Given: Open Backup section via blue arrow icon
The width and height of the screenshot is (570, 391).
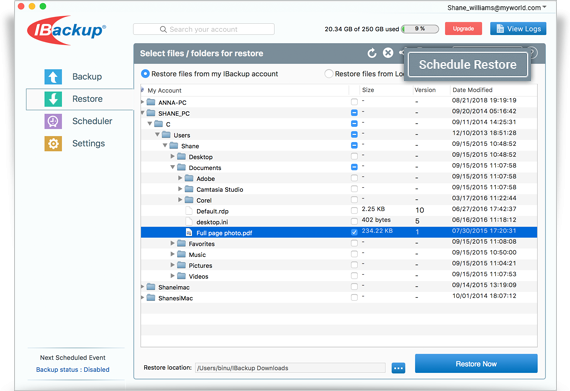Looking at the screenshot, I should 53,77.
